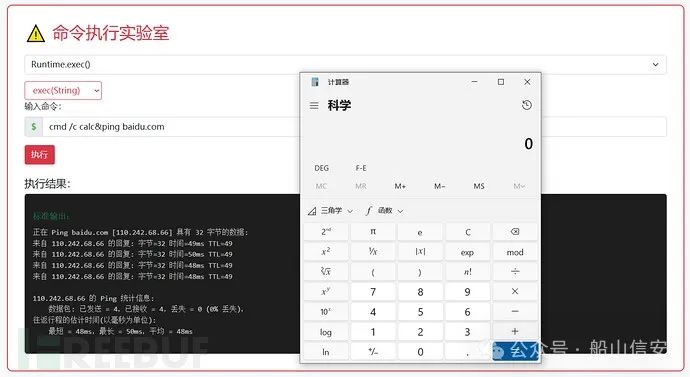The image size is (690, 377).
Task: Click the ln natural log key
Action: [x=326, y=352]
